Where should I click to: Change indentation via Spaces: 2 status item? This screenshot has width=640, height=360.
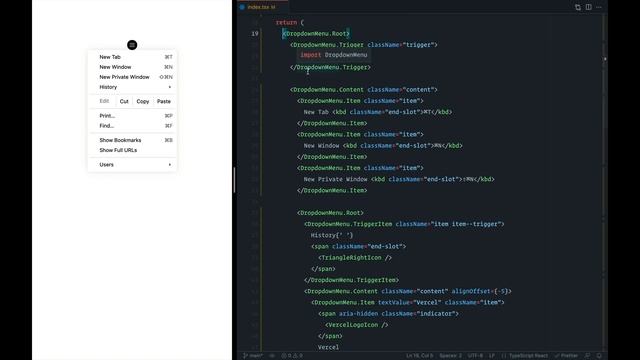tap(451, 356)
